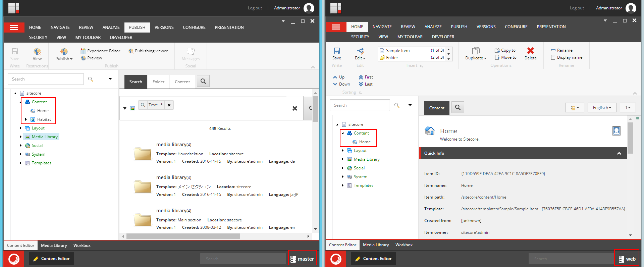Expand the Habitat tree node

pos(26,119)
